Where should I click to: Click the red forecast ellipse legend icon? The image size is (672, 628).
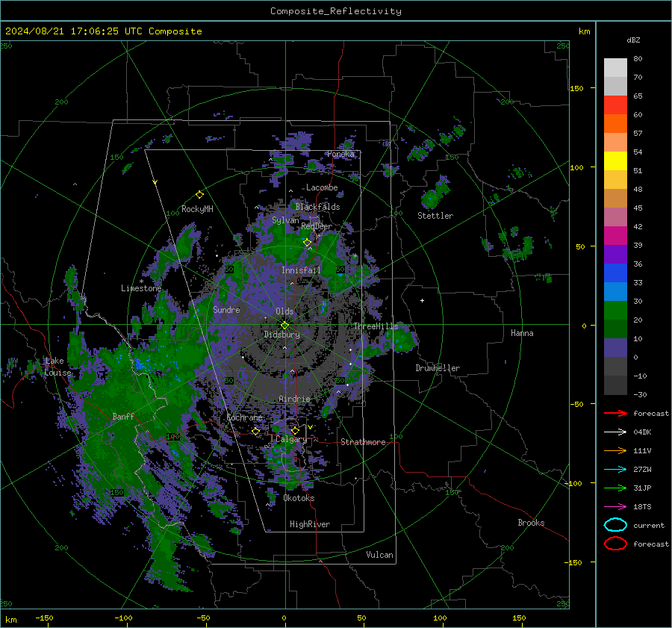tap(615, 544)
